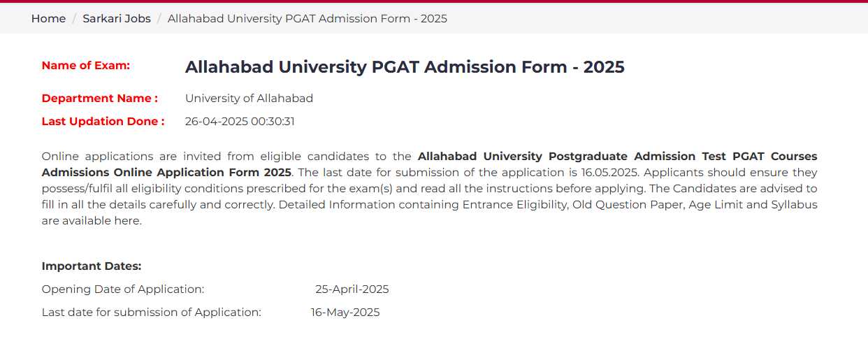Click the red Department Name label
This screenshot has width=868, height=344.
100,99
